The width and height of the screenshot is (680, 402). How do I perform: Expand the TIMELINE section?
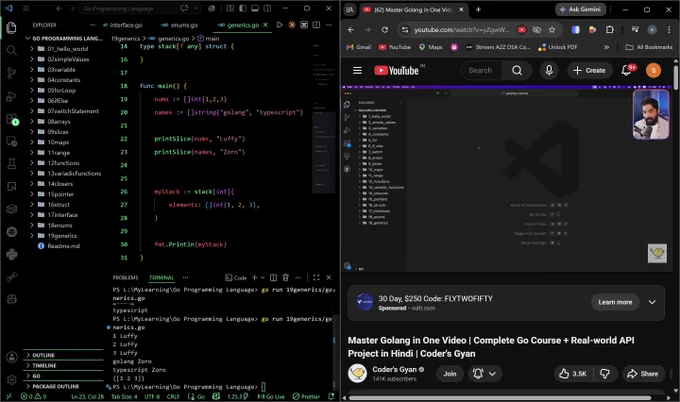[63, 366]
